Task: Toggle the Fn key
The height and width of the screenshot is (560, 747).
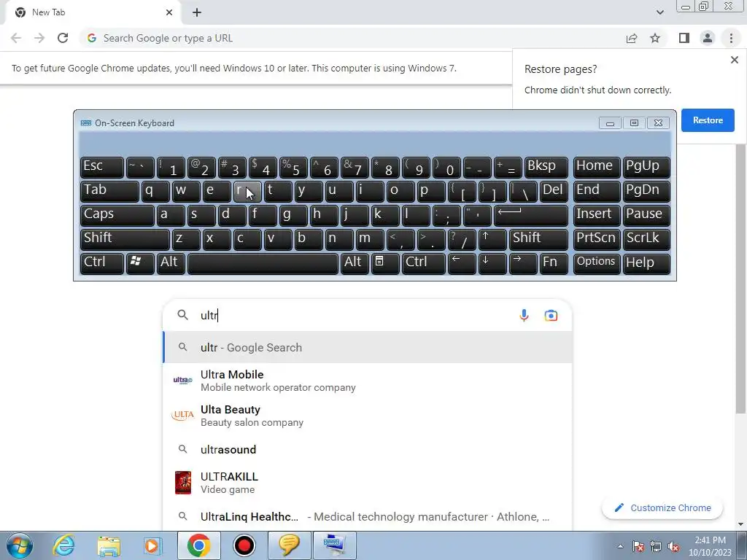Action: tap(553, 262)
